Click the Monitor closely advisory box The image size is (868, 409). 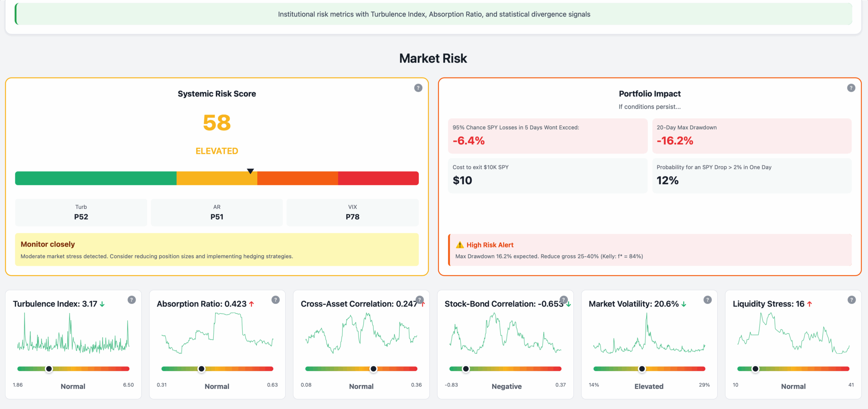coord(217,250)
